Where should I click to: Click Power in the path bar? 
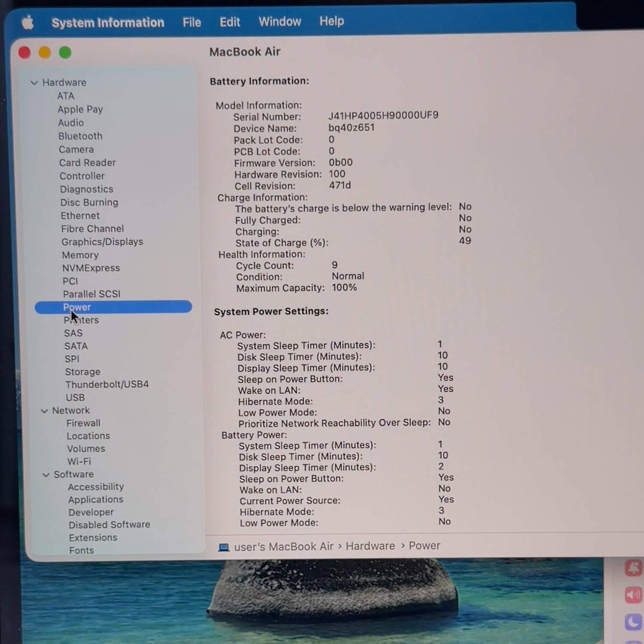(x=424, y=545)
